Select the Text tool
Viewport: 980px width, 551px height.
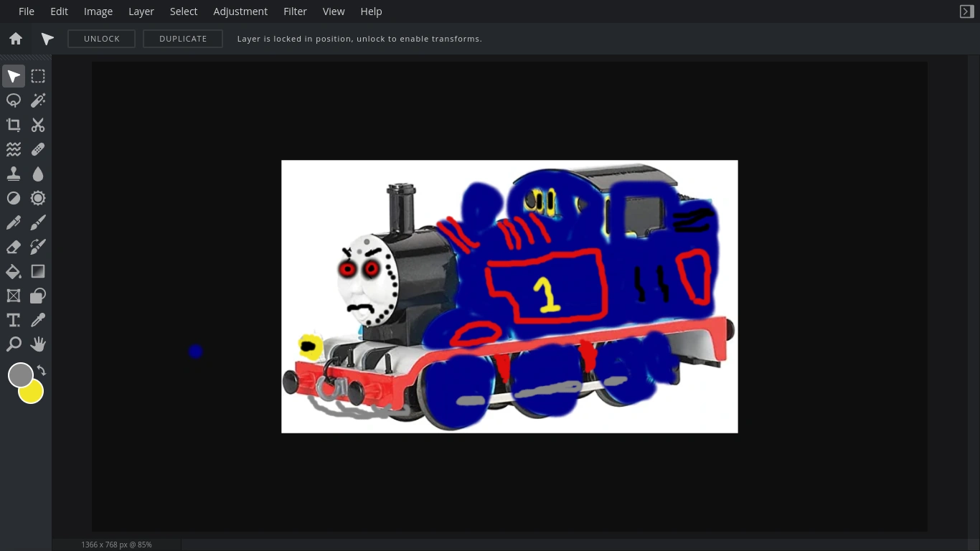[x=14, y=320]
